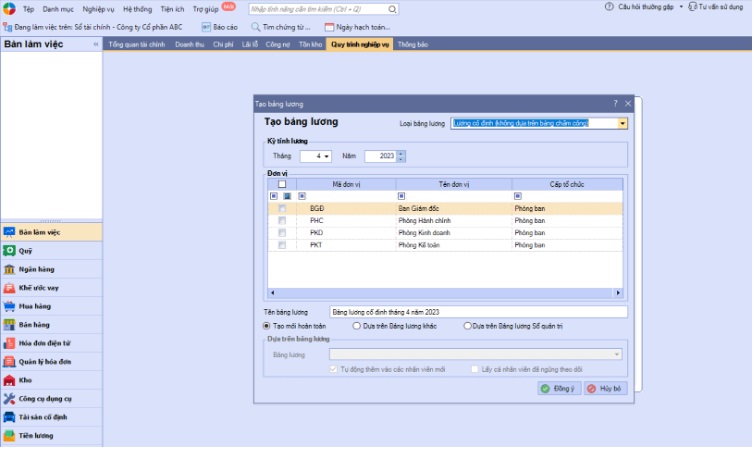Click the Tài sản cố định icon
755x450 pixels.
pos(10,417)
